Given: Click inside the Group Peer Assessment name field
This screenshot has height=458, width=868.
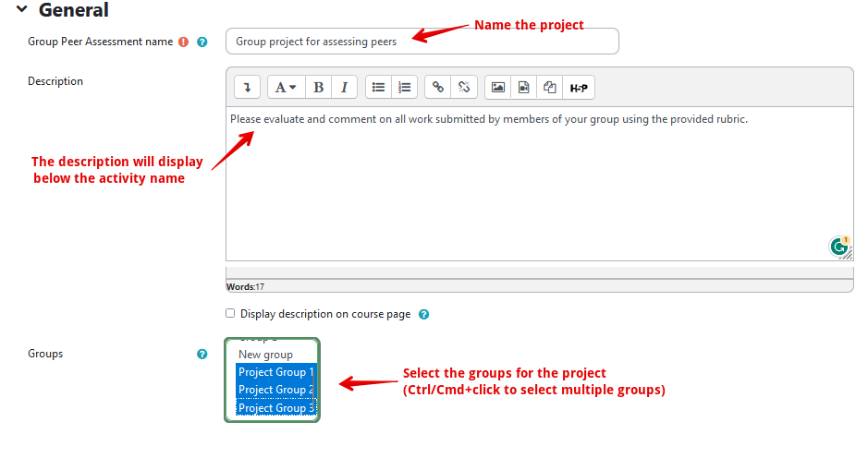Looking at the screenshot, I should (x=422, y=42).
